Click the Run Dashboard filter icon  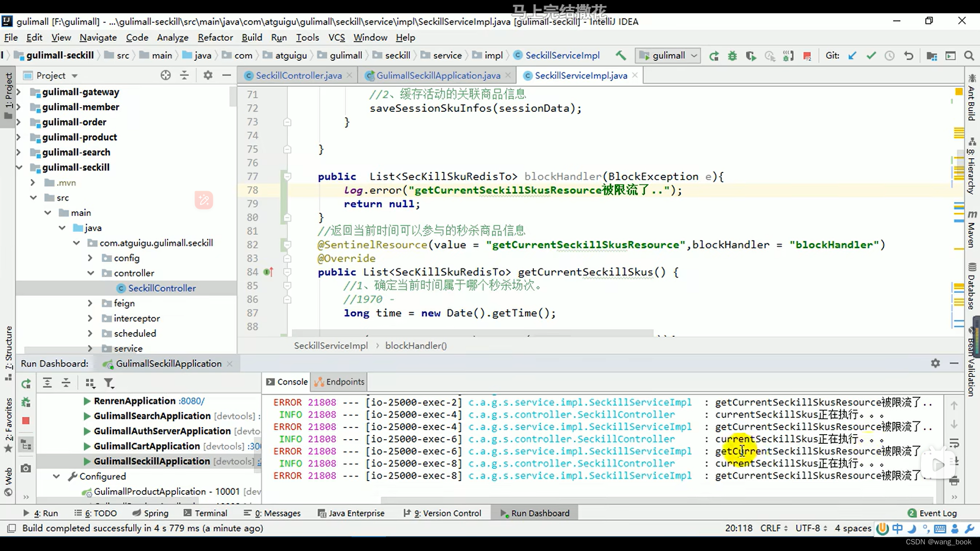pos(109,383)
